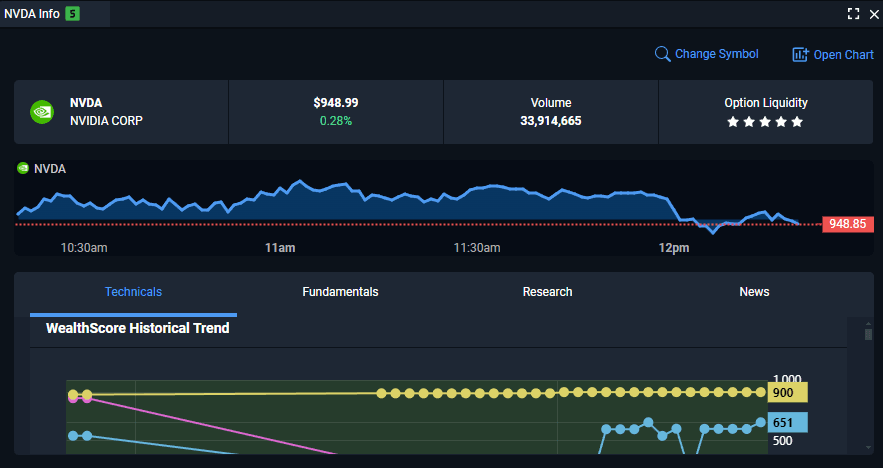
Task: Click the red 948.85 price marker
Action: [x=848, y=224]
